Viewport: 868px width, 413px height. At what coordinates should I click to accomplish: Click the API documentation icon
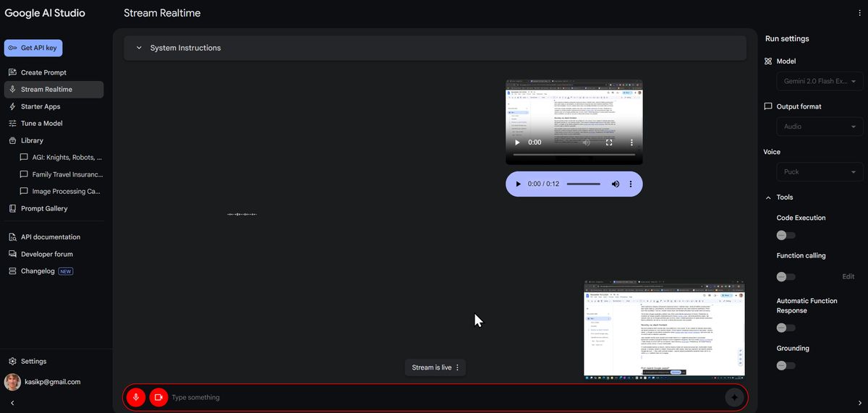(12, 237)
